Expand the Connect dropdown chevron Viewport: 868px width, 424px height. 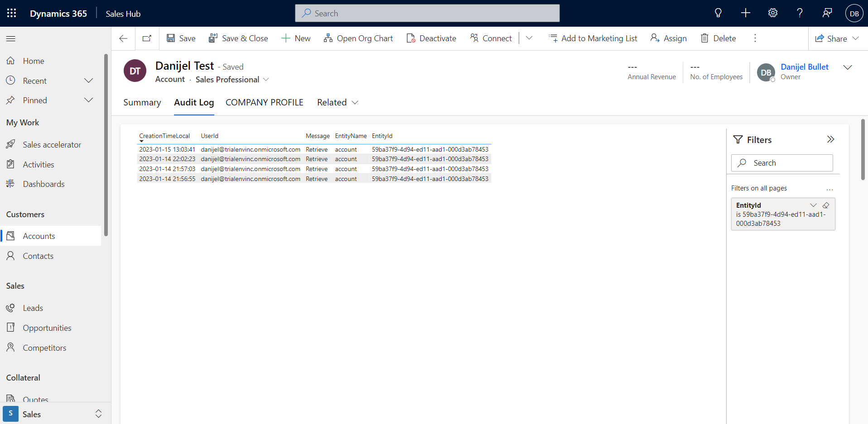tap(529, 38)
